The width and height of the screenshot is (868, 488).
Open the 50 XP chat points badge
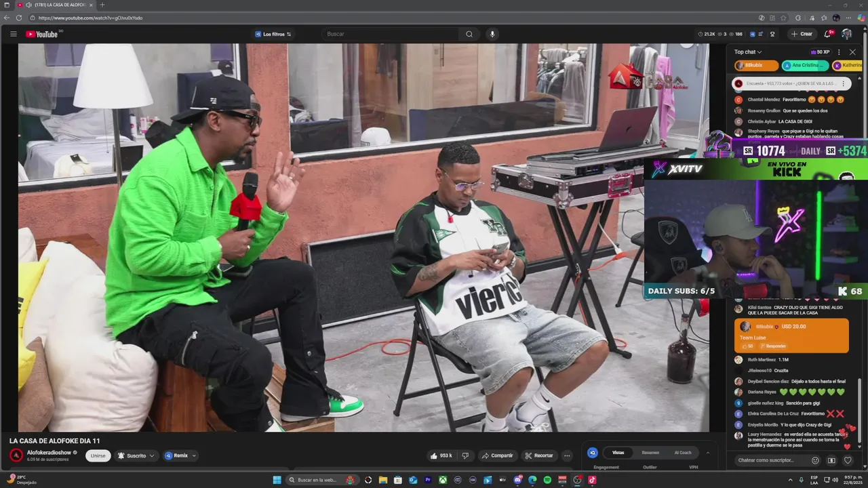(820, 52)
